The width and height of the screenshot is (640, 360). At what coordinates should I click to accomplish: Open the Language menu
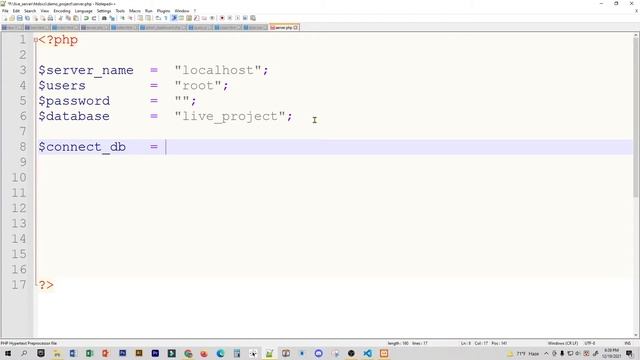pos(84,11)
